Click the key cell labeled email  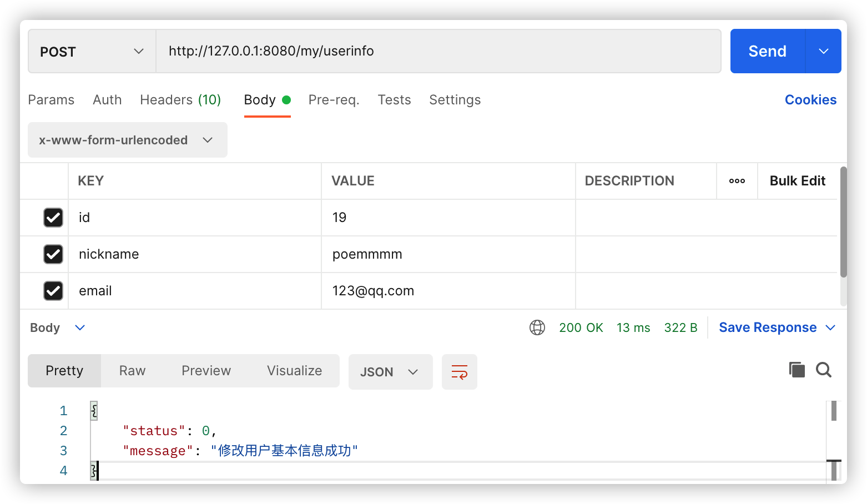195,291
